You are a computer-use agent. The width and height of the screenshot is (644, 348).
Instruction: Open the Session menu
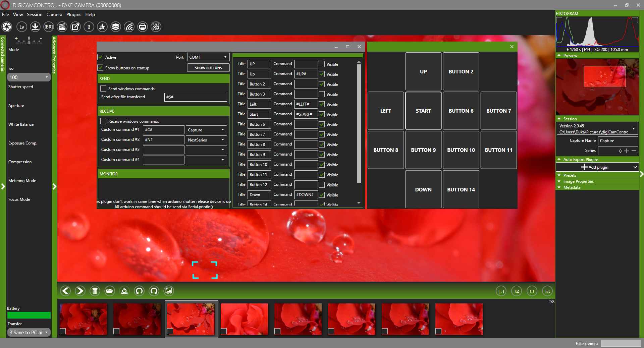[x=34, y=14]
